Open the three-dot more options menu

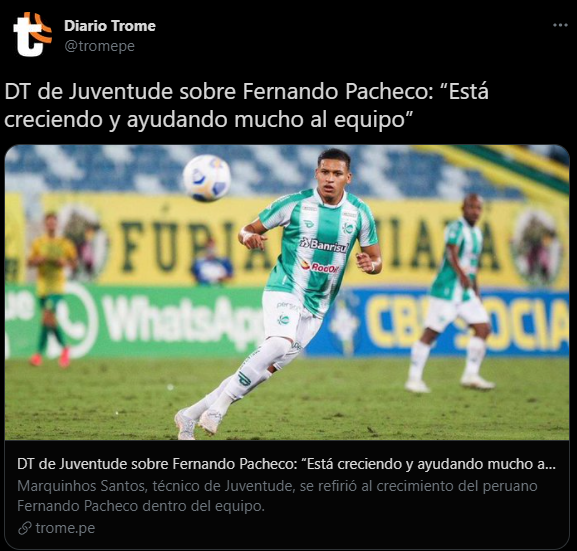(560, 25)
